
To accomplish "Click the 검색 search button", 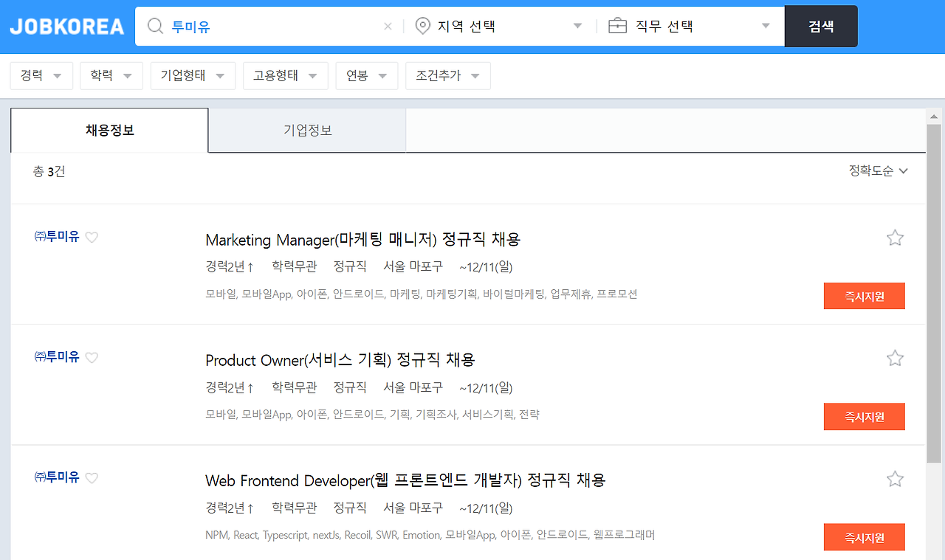I will tap(821, 27).
